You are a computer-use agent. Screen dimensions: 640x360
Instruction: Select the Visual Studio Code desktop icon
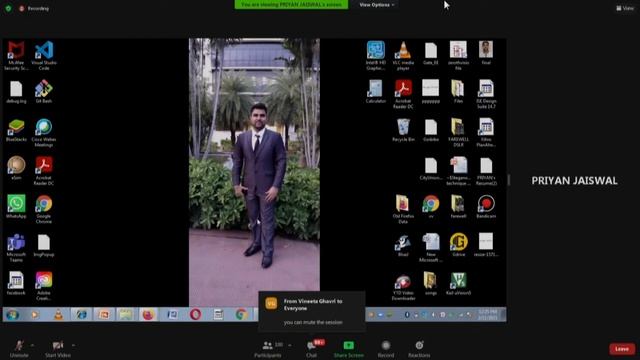click(x=44, y=56)
